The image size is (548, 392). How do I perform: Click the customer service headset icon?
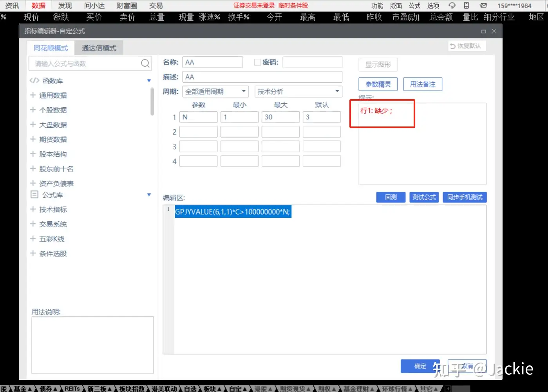[452, 5]
